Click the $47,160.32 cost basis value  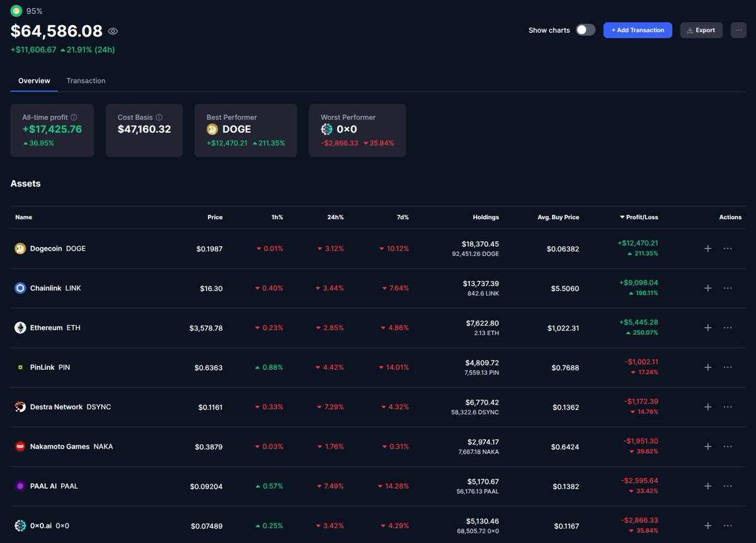point(144,129)
